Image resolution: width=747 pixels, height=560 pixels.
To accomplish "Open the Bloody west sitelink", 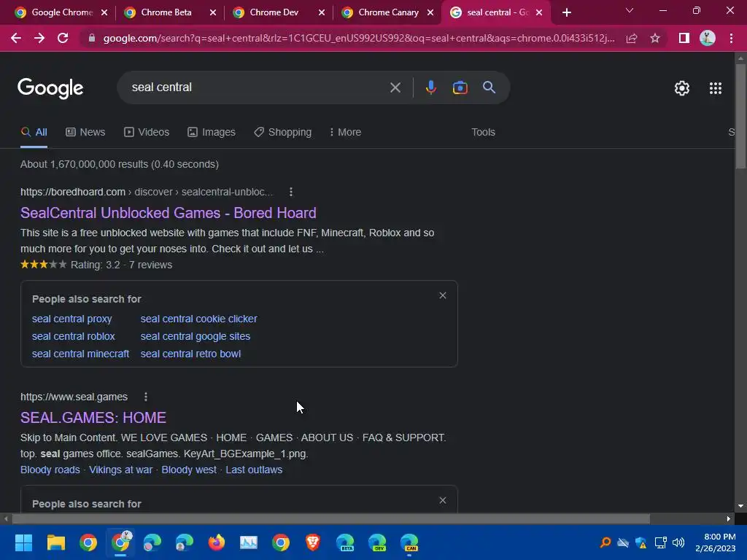I will point(189,470).
